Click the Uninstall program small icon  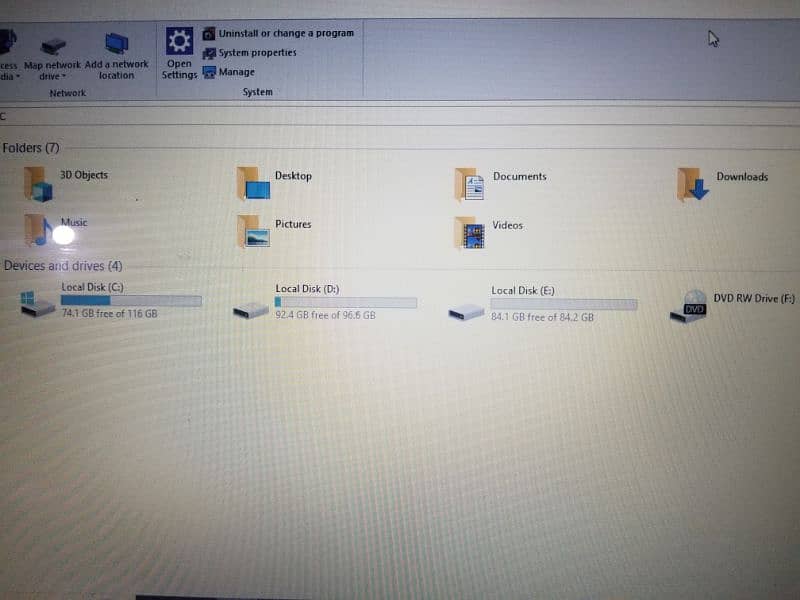[209, 34]
